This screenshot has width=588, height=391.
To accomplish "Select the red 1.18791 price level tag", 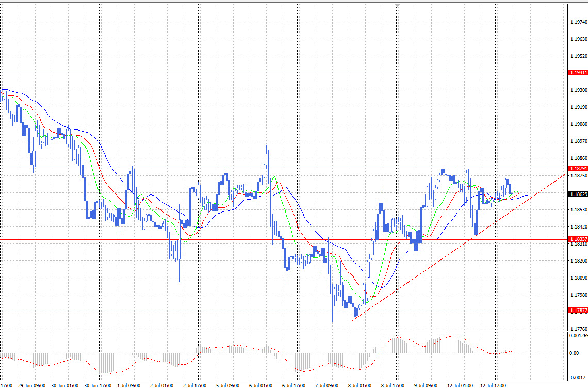I will point(578,169).
